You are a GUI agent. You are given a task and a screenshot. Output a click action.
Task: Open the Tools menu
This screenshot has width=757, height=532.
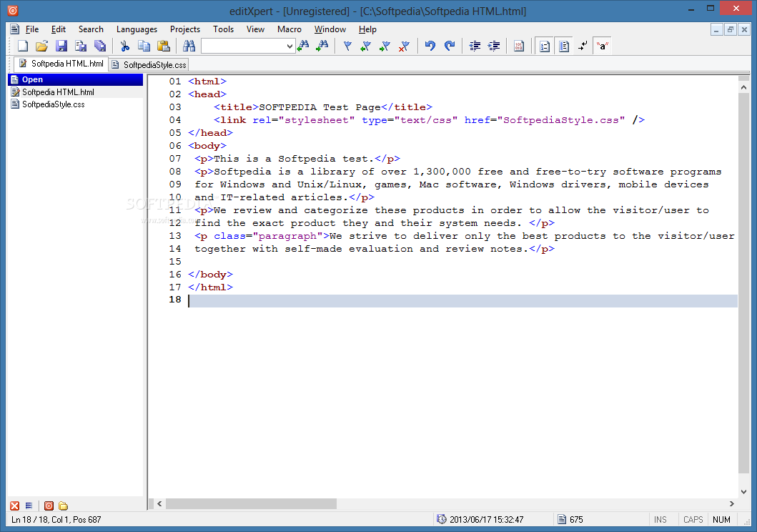[223, 29]
